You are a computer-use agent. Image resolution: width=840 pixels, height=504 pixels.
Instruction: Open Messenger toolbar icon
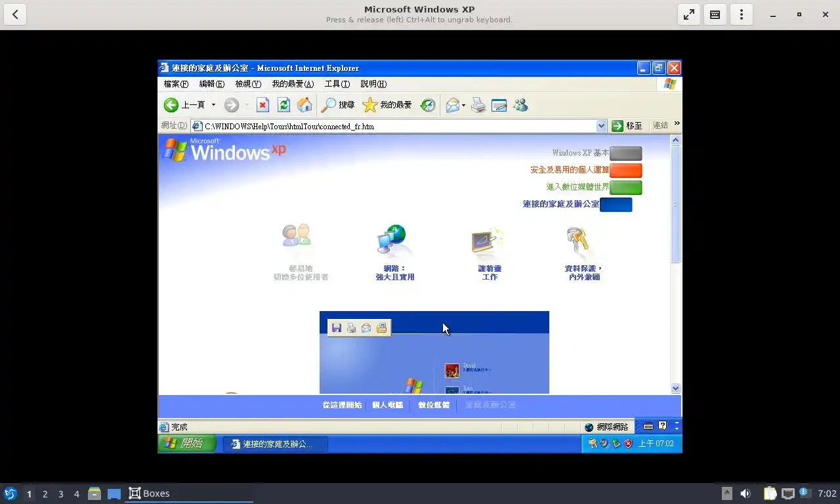tap(520, 105)
